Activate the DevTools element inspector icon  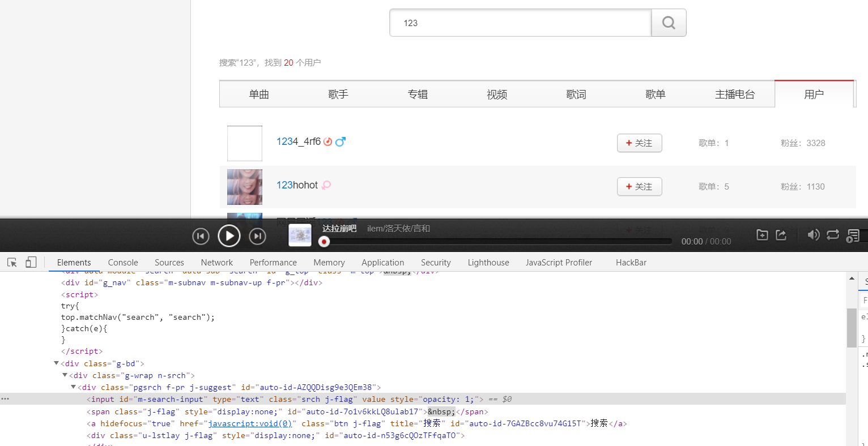pyautogui.click(x=12, y=263)
